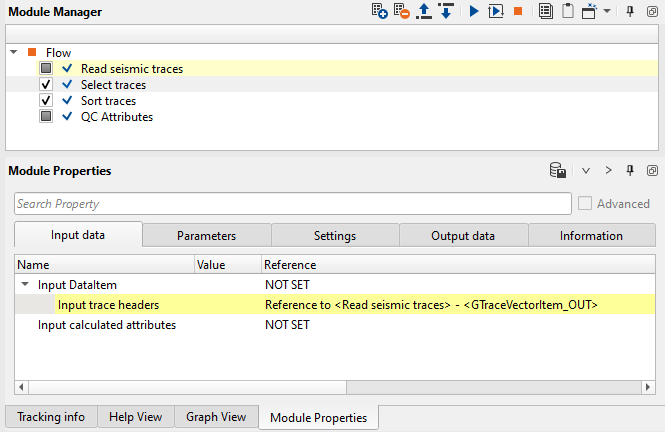Move module down with arrow icon
665x432 pixels.
pos(446,12)
